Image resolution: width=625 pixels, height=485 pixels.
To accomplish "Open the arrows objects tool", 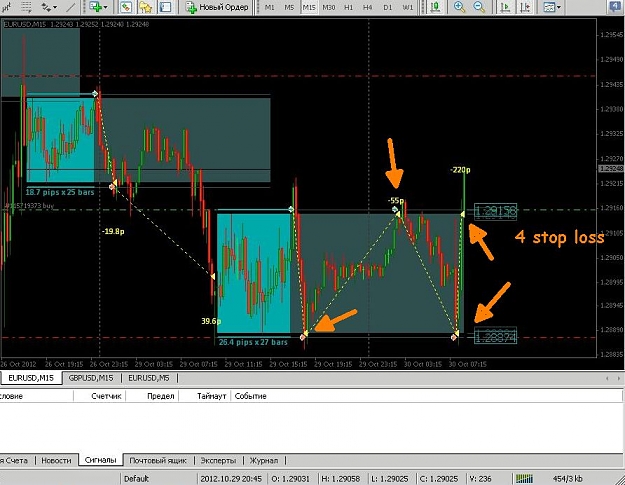I will (x=46, y=7).
